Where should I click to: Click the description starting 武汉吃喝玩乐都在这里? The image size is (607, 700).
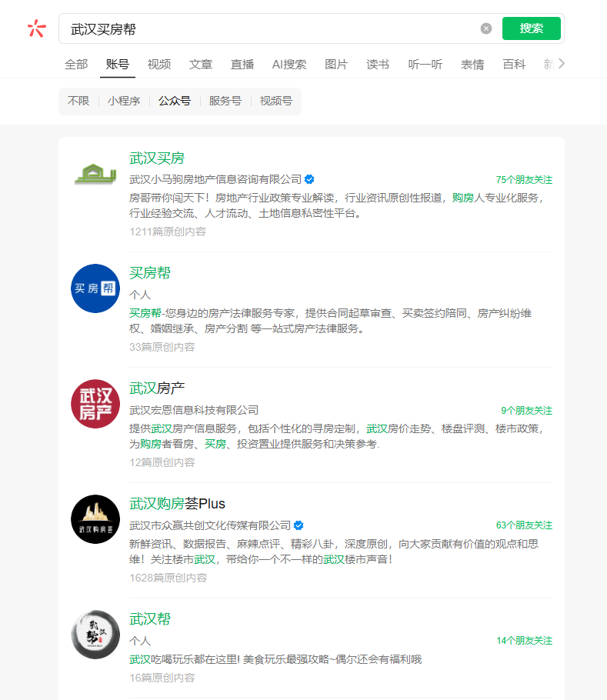[275, 659]
